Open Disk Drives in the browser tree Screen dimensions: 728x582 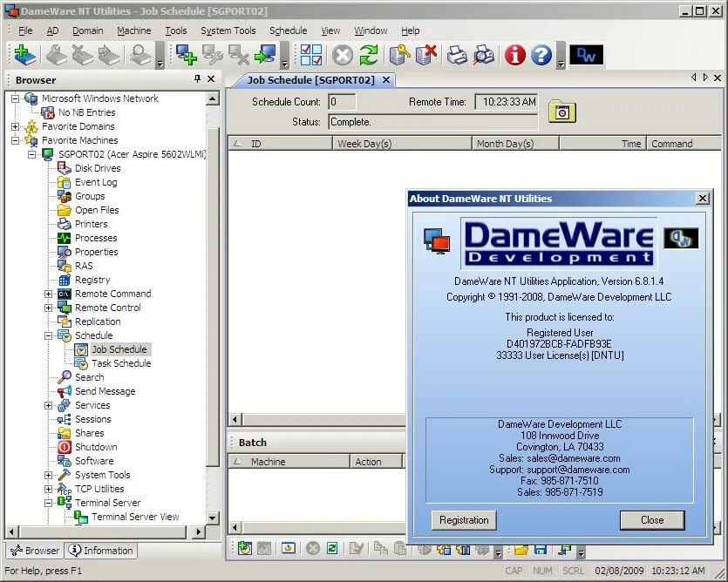[98, 168]
